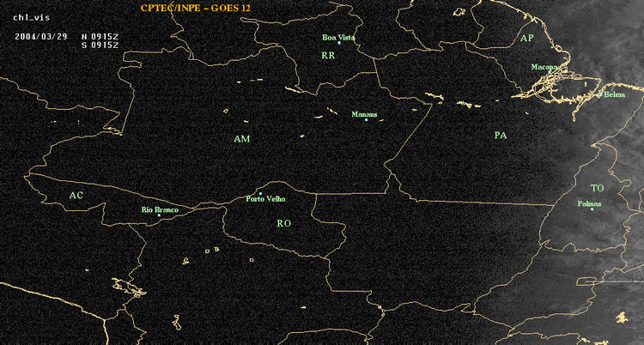Click the CPTEC/INPE - GOES 12 title
The image size is (644, 345).
pos(196,8)
